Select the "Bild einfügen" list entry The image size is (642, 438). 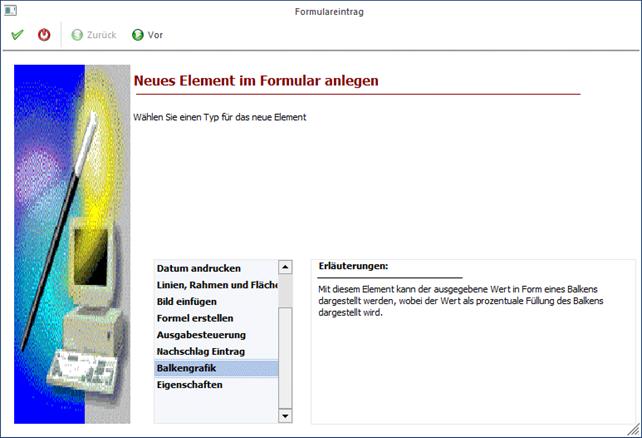(x=187, y=301)
